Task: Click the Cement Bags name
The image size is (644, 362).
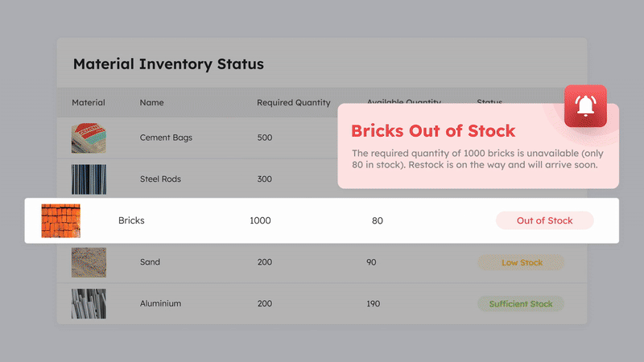Action: [x=166, y=138]
